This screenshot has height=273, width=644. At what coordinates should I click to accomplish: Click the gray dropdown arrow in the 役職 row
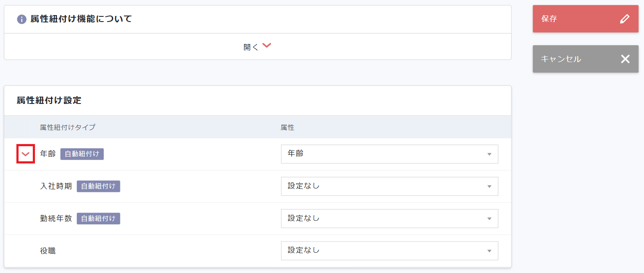pos(489,251)
